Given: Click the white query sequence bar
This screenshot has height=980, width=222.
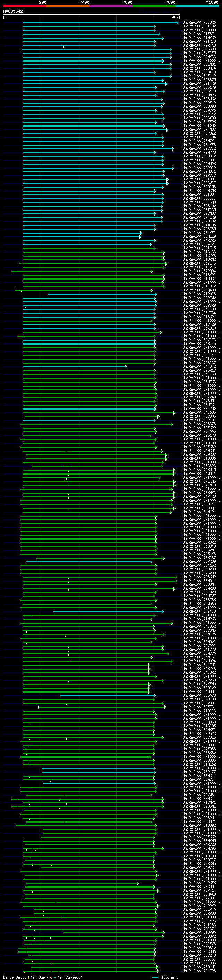Looking at the screenshot, I should coord(92,14).
